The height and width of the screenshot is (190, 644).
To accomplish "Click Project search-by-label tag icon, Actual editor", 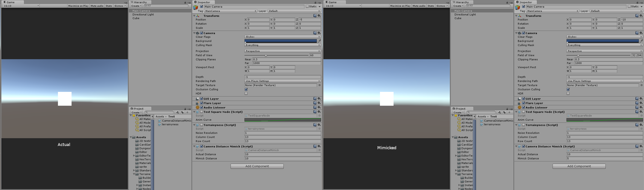I will [x=182, y=112].
